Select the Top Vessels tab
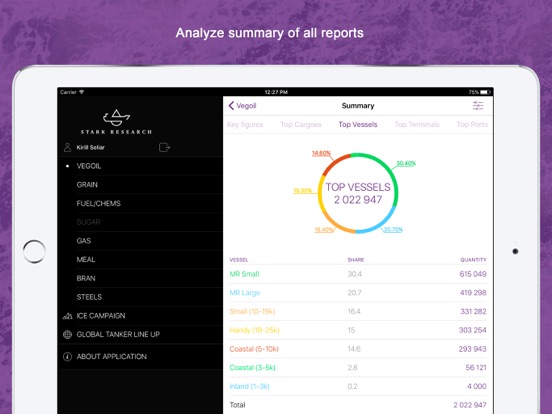 pos(358,124)
